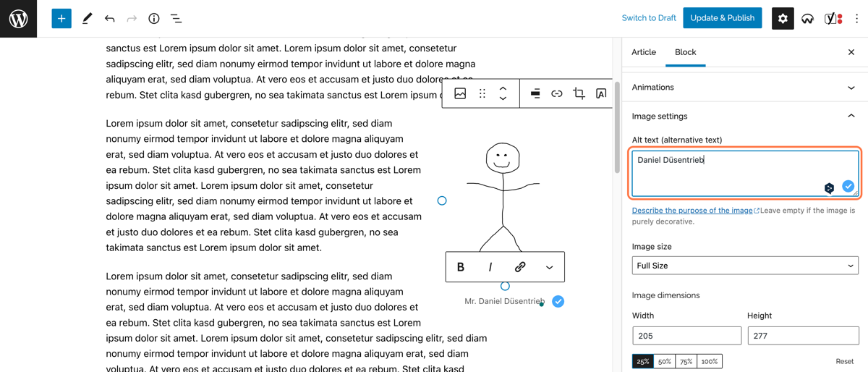Click the editor vertical scrollbar
Image resolution: width=868 pixels, height=372 pixels.
617,127
